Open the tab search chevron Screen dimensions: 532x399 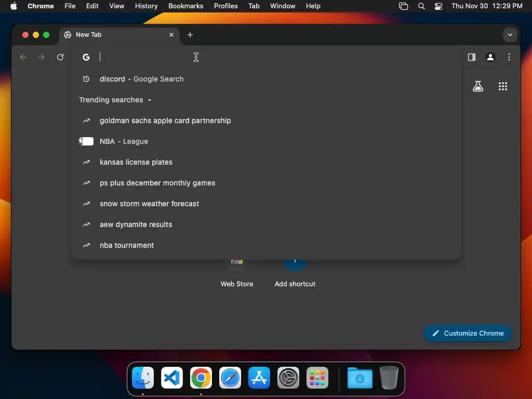click(x=510, y=35)
